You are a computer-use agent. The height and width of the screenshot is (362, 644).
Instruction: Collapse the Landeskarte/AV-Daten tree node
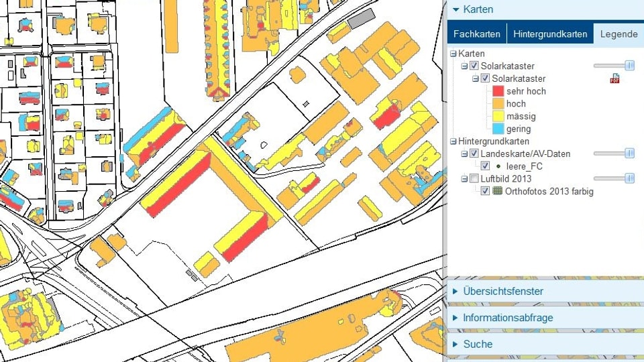tap(464, 154)
